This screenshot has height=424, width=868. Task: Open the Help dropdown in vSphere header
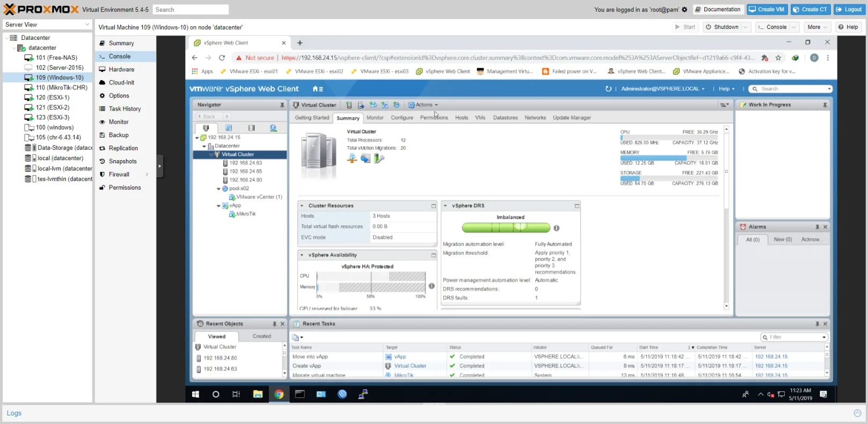726,89
